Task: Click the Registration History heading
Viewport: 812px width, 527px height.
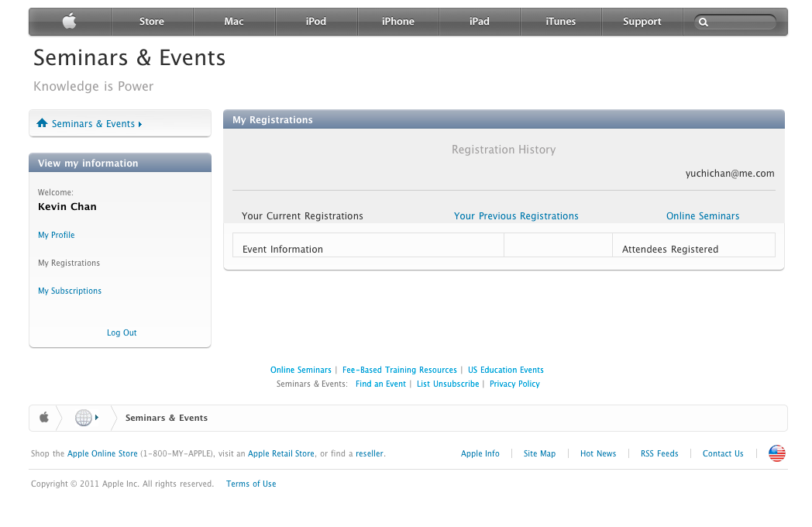Action: [504, 150]
